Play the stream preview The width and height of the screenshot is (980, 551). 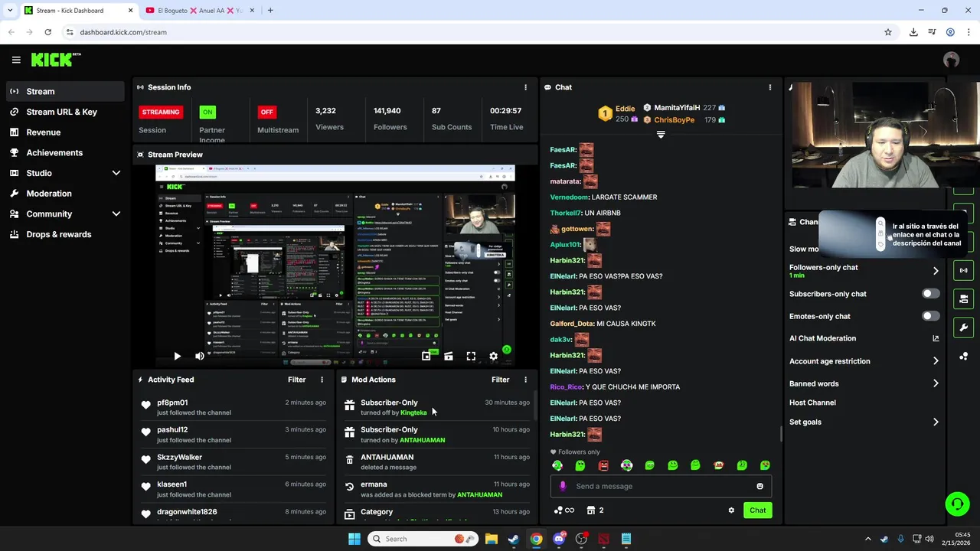tap(177, 356)
